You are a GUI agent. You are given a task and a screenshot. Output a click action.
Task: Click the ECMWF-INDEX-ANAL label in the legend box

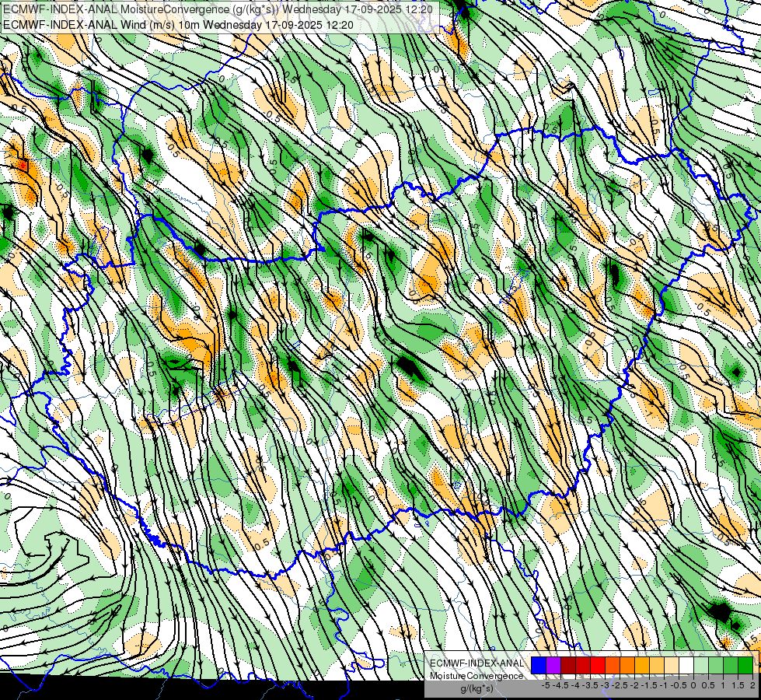(476, 663)
